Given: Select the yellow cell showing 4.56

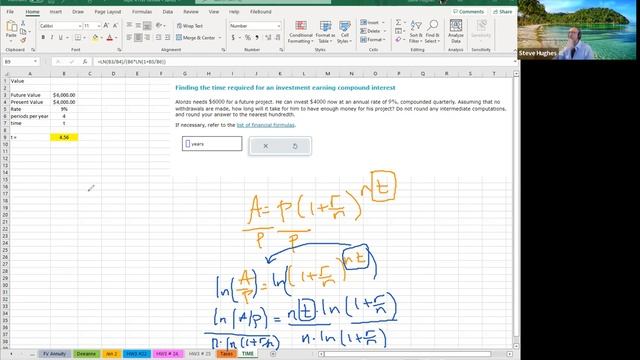Looking at the screenshot, I should click(x=64, y=138).
